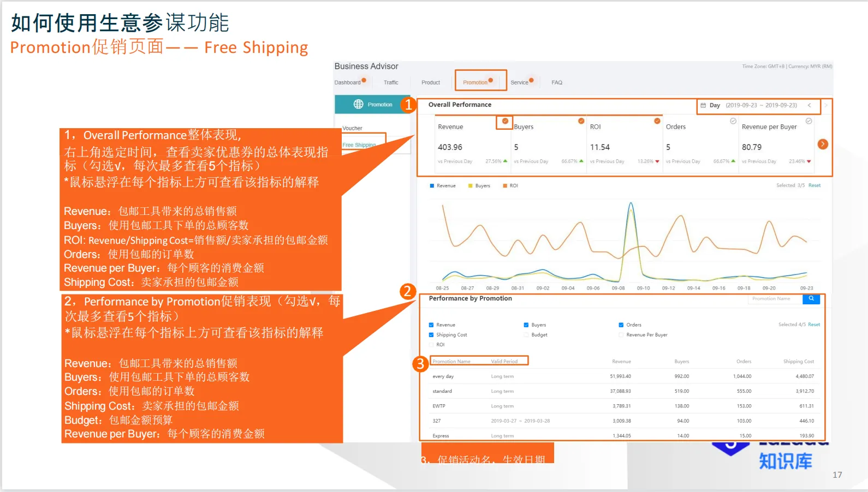Screen dimensions: 868x492
Task: Click the orange next-metrics arrow button
Action: [x=823, y=144]
